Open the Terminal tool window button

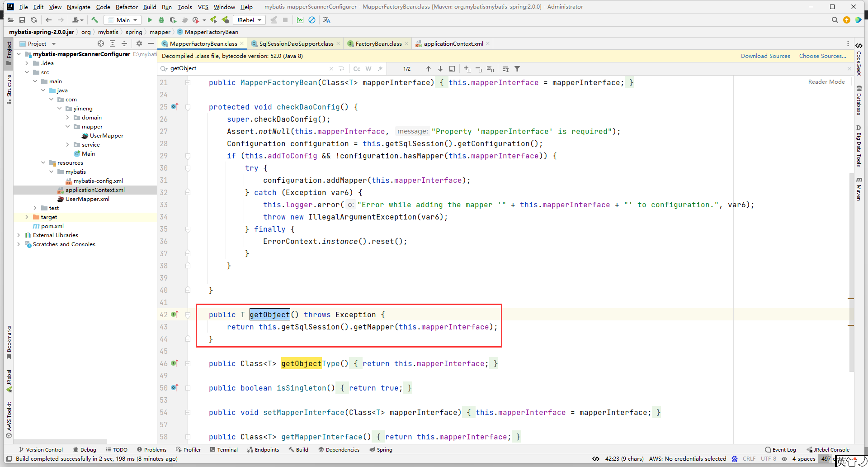coord(224,450)
